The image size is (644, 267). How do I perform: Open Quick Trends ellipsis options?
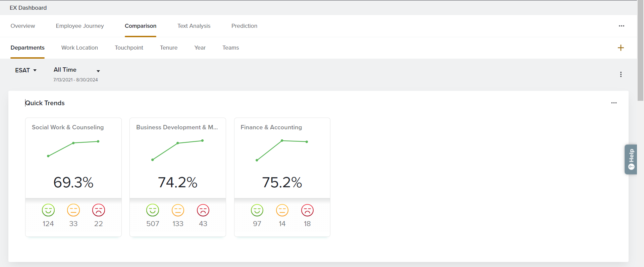tap(613, 103)
